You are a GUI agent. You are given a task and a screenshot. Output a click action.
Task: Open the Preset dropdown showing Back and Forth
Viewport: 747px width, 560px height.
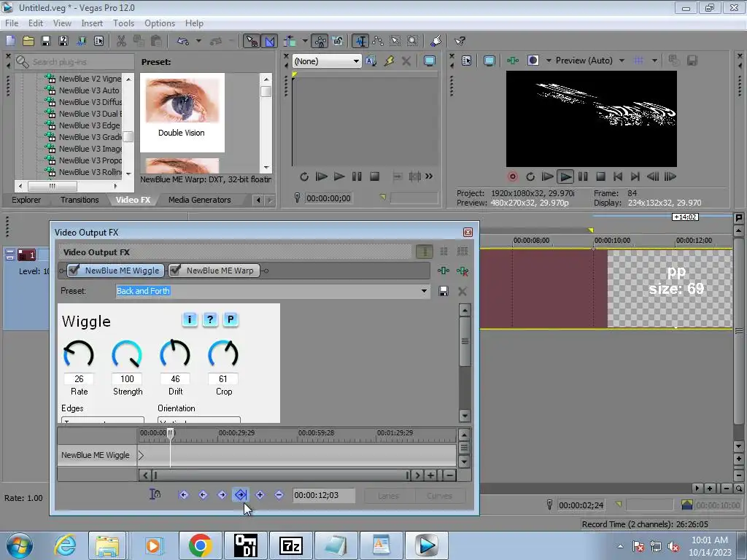(424, 291)
